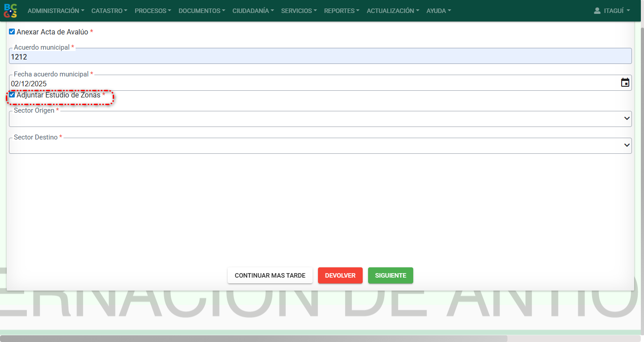This screenshot has height=342, width=644.
Task: Toggle Adjuntar Estudio de Zonas checkbox
Action: click(12, 95)
